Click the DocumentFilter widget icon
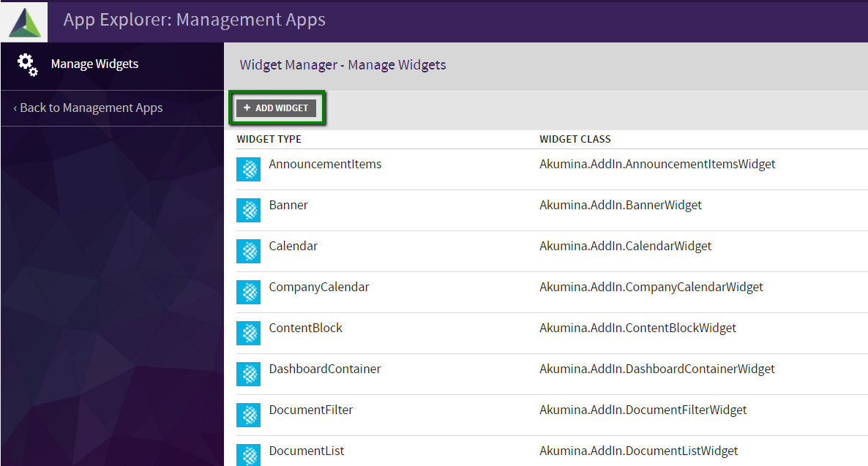868x466 pixels. tap(249, 416)
